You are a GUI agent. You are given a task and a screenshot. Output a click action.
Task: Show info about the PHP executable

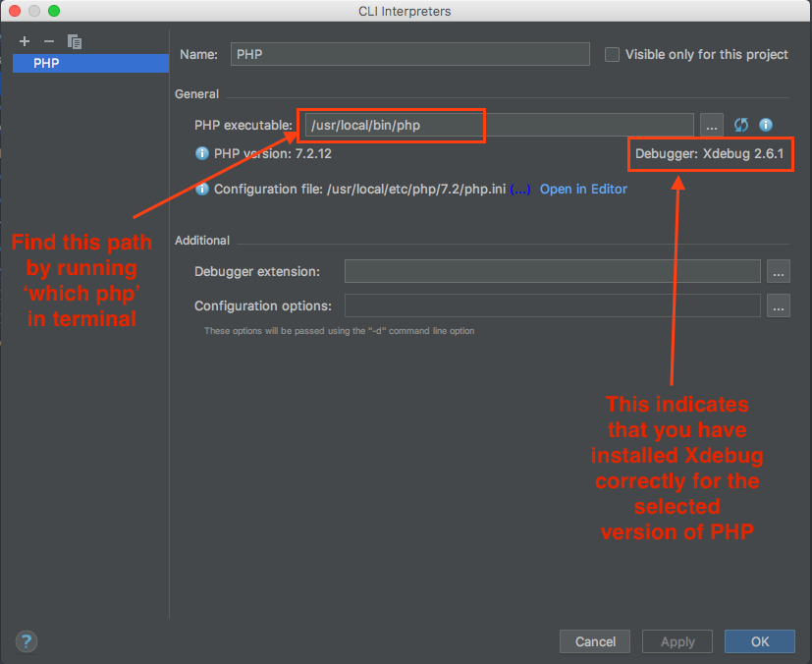pos(766,125)
